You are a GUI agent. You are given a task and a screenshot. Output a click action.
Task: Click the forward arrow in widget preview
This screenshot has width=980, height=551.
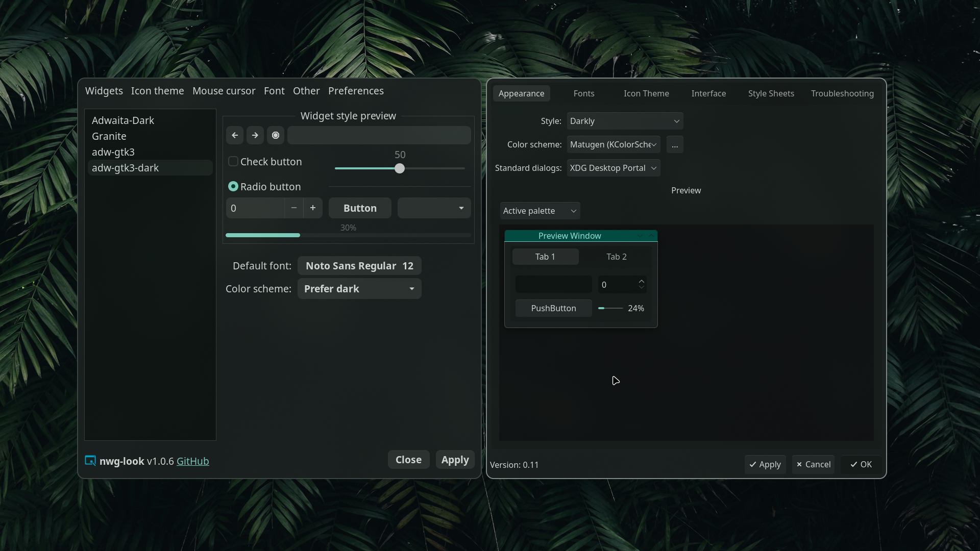[x=255, y=135]
